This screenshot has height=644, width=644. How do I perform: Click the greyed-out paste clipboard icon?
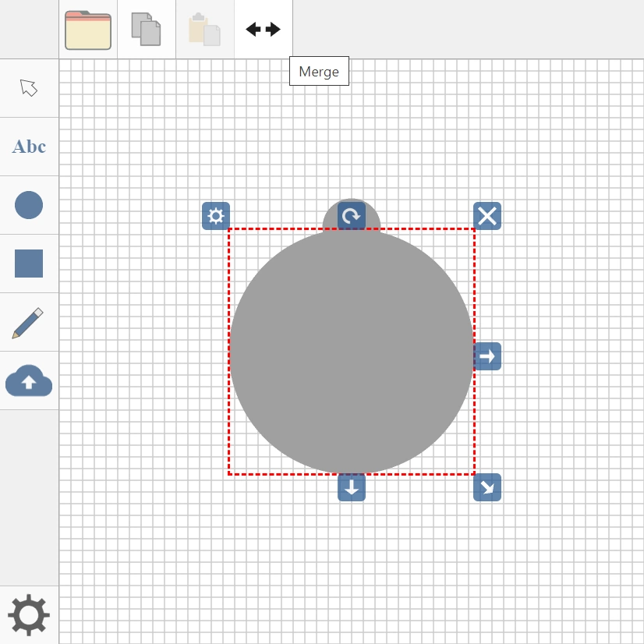(x=204, y=30)
